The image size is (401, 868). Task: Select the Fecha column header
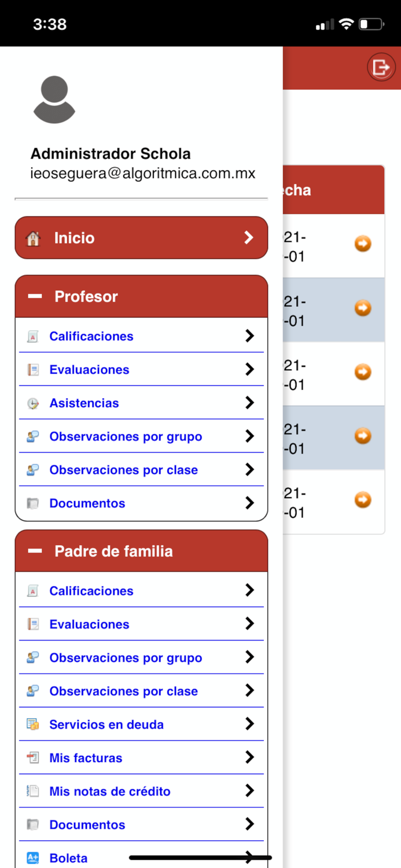click(299, 190)
